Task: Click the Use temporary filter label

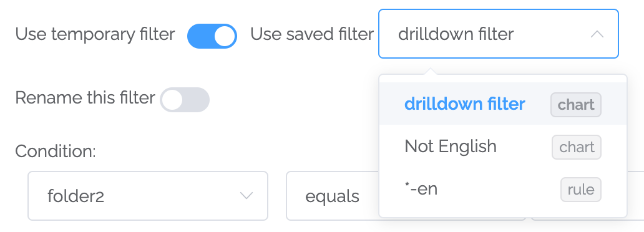Action: pyautogui.click(x=95, y=34)
